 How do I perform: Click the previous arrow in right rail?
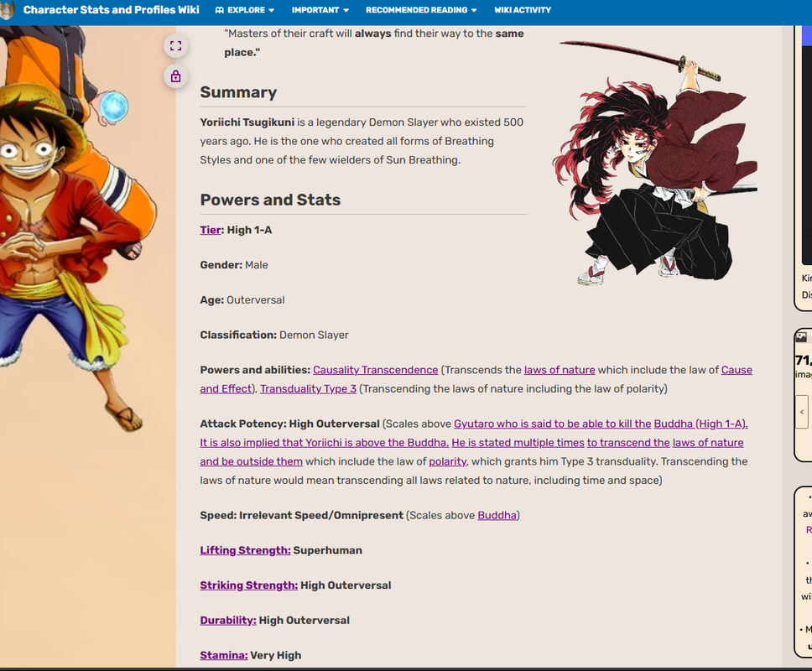click(802, 412)
